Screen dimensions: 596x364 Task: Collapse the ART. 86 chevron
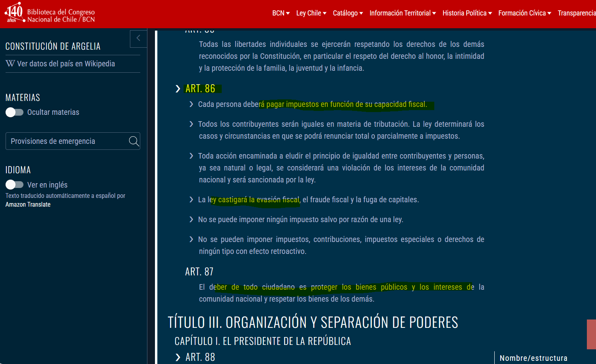pos(178,89)
